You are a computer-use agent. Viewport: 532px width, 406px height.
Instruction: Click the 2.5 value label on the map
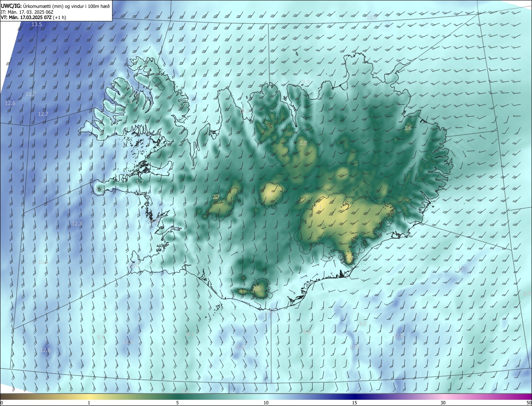coord(256,289)
